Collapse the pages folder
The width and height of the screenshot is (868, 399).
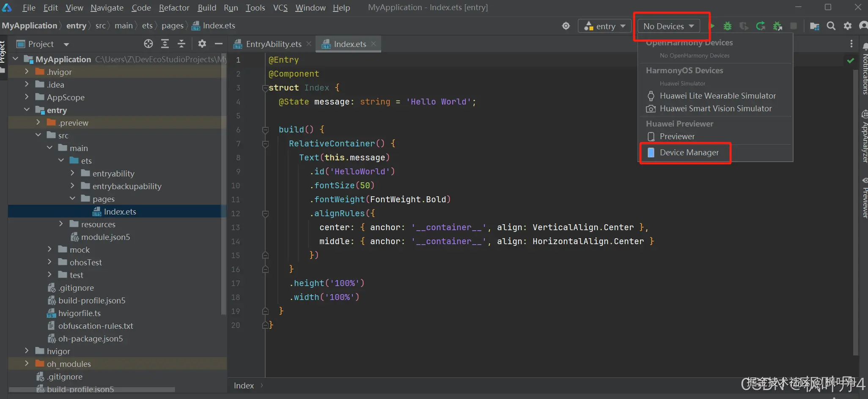[x=72, y=198]
